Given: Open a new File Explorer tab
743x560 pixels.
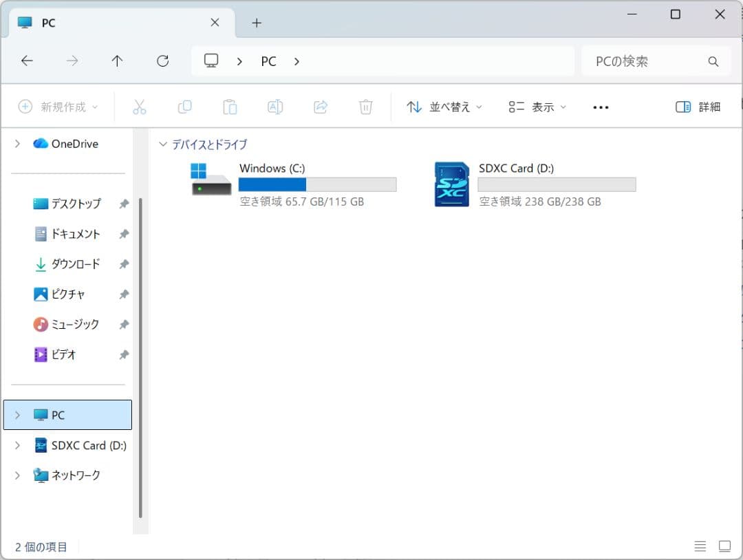Looking at the screenshot, I should [257, 23].
